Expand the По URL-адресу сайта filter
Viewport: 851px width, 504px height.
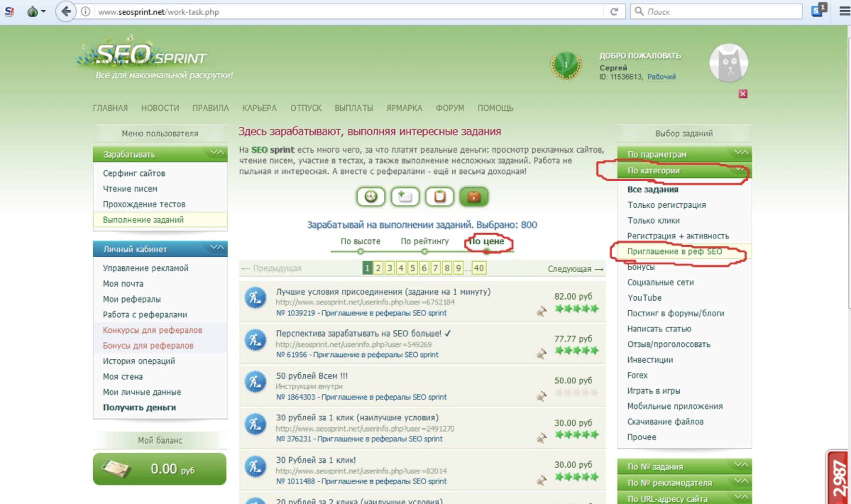point(684,498)
